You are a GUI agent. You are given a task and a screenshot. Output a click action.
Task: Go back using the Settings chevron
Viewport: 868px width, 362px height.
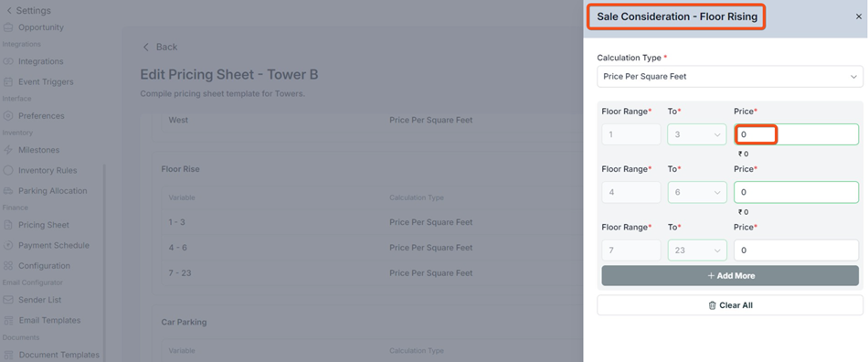coord(9,11)
